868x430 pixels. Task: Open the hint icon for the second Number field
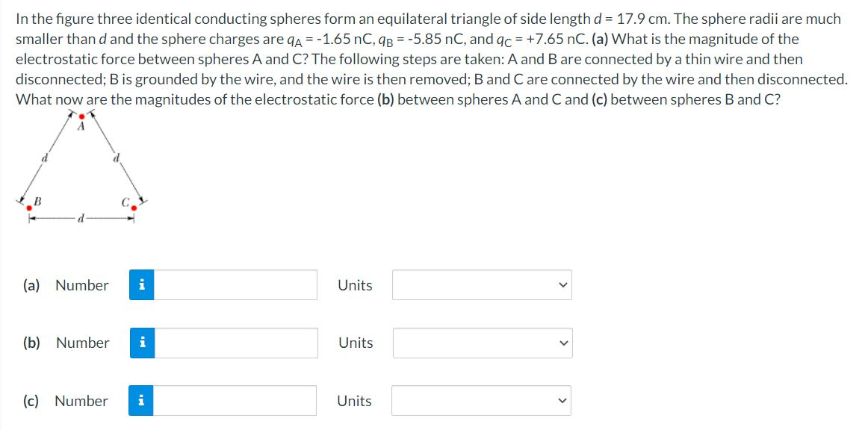click(142, 343)
